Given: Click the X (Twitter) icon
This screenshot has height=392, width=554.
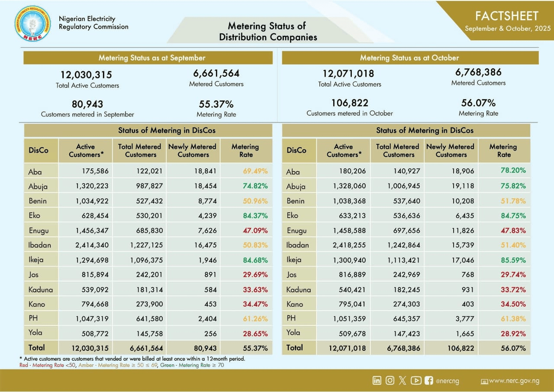Looking at the screenshot, I should [x=403, y=380].
